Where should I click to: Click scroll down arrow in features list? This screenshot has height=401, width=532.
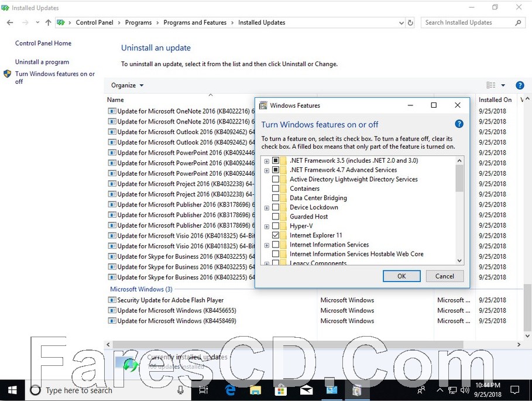pos(459,261)
